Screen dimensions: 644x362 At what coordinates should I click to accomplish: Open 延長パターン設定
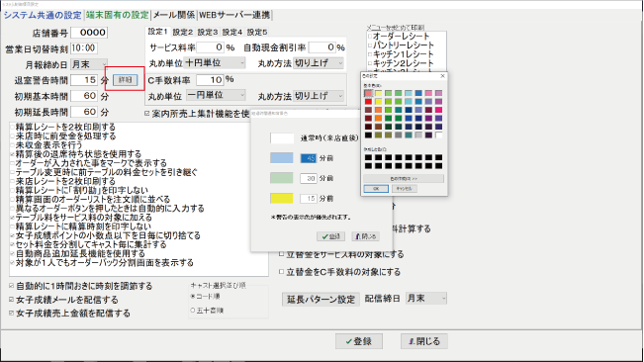click(321, 300)
